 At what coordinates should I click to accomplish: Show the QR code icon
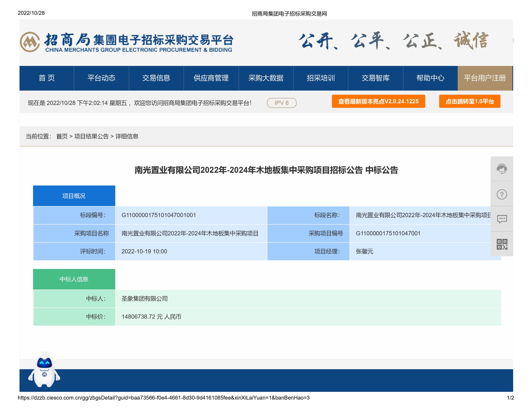(502, 244)
